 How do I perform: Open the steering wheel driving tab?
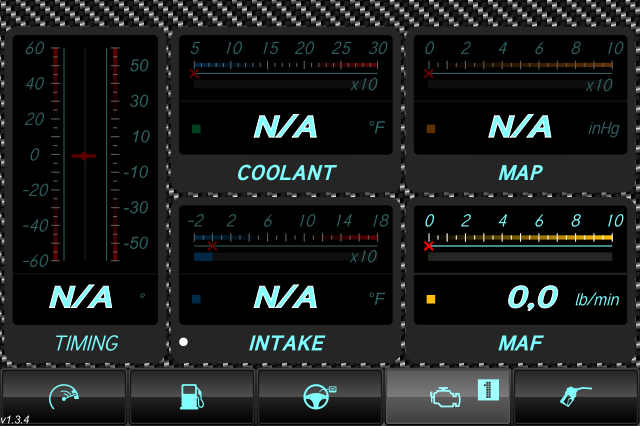320,397
